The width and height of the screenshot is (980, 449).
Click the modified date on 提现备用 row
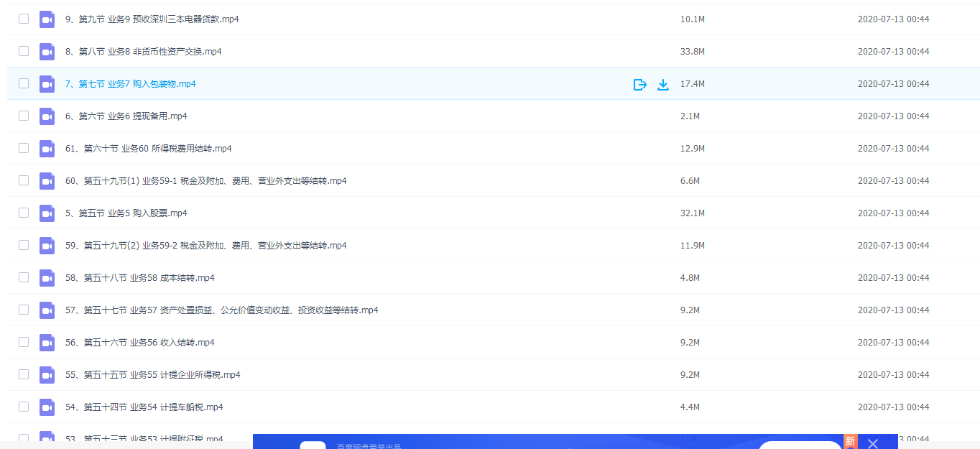(x=893, y=116)
